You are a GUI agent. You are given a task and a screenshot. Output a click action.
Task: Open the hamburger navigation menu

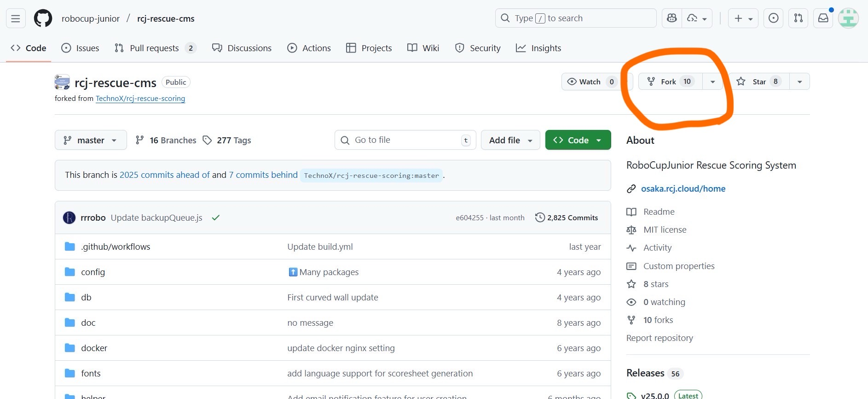(16, 18)
